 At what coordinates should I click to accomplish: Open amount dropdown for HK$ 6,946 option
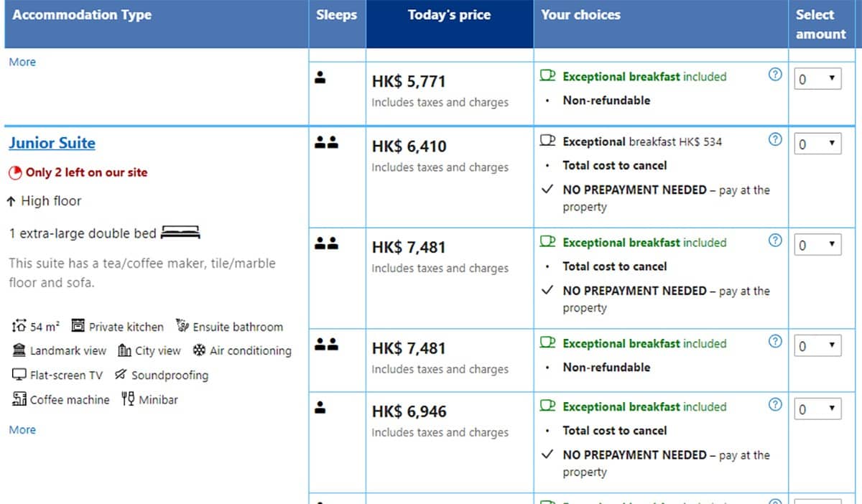(817, 409)
